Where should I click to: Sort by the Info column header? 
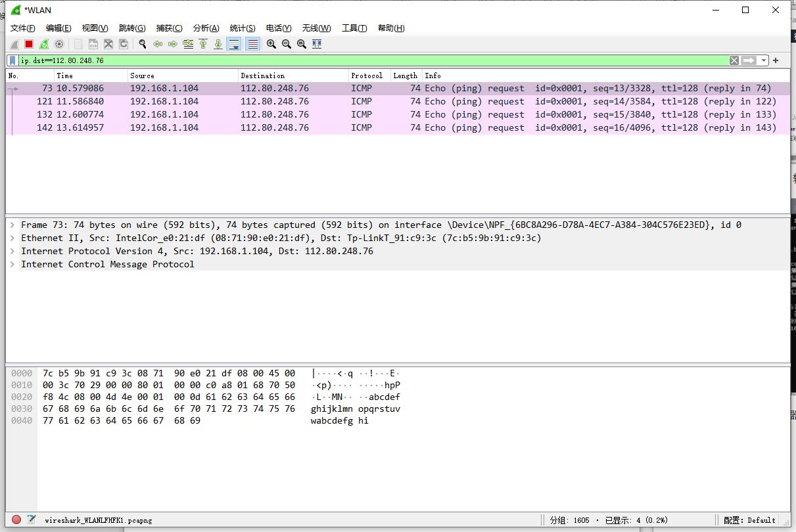pyautogui.click(x=606, y=76)
